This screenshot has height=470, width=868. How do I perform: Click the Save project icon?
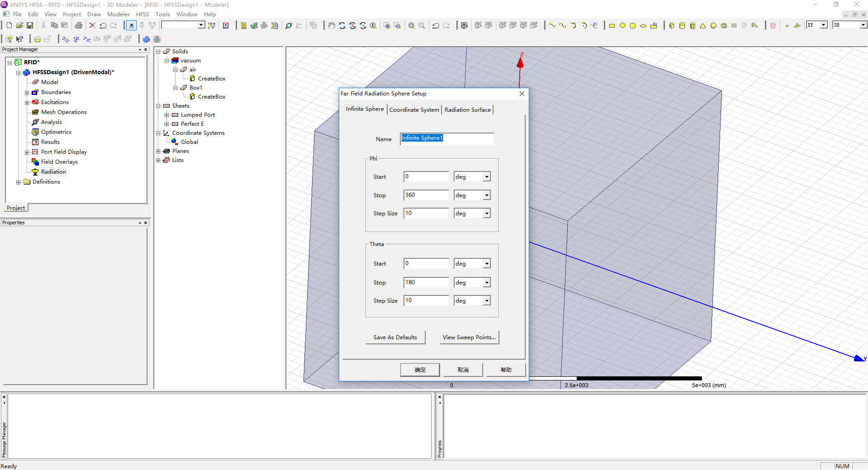point(30,25)
